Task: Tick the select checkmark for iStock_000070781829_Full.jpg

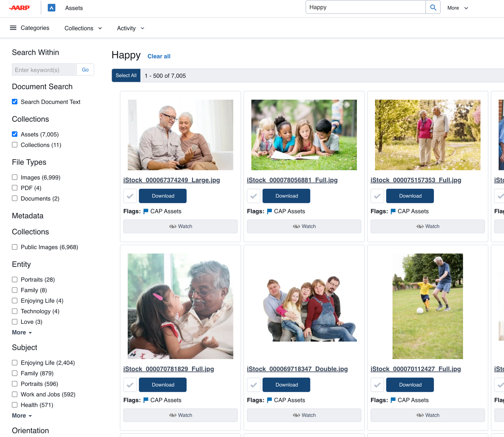Action: pos(130,385)
